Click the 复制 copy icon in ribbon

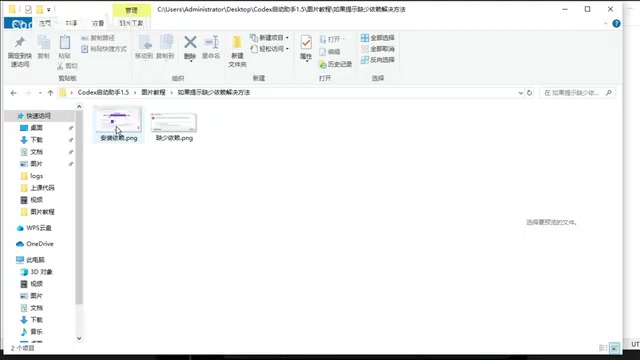click(x=44, y=43)
